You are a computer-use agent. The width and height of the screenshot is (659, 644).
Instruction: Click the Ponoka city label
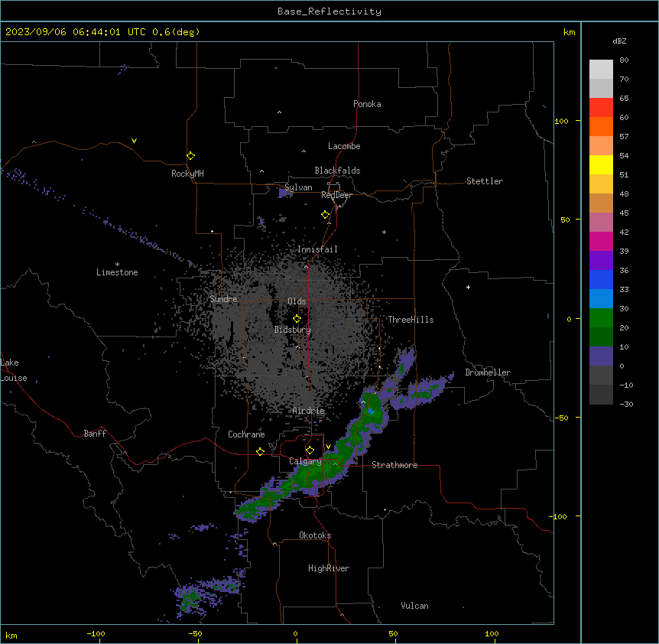pyautogui.click(x=367, y=104)
